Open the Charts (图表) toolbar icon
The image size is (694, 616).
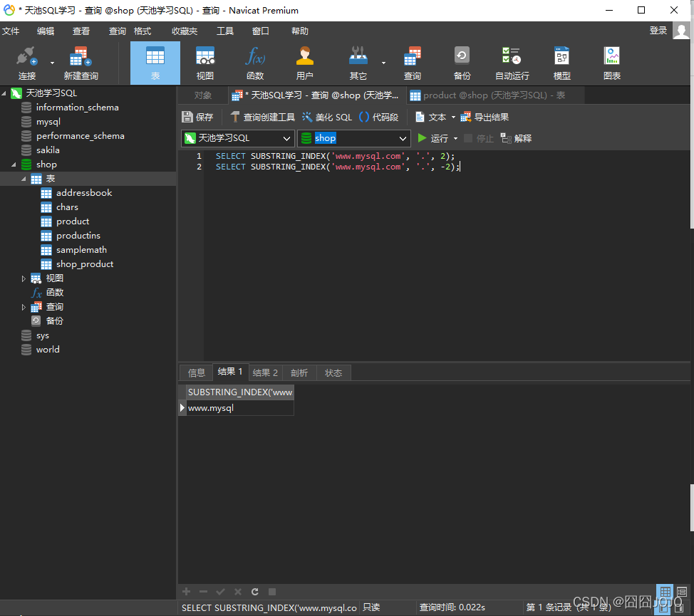(x=612, y=63)
